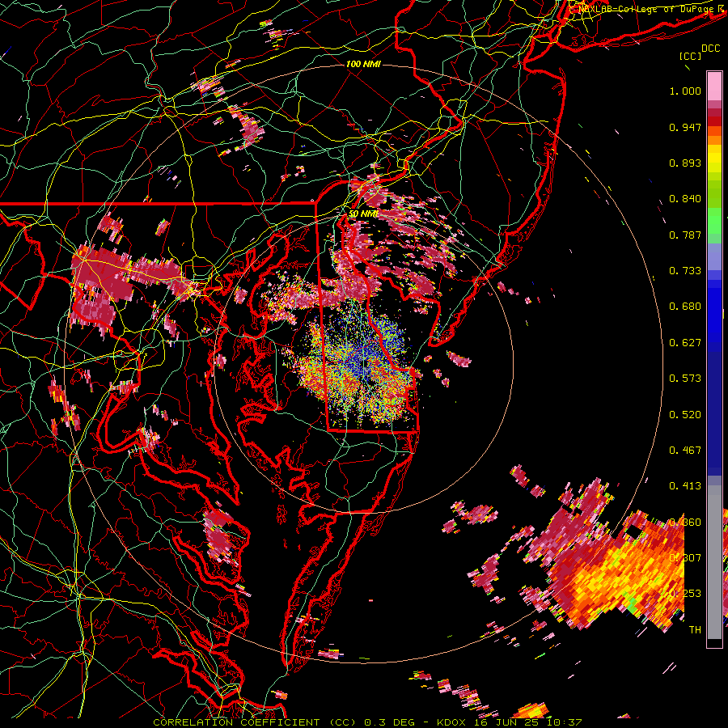The image size is (728, 728).
Task: Select the 0.413 scale value
Action: (x=685, y=486)
